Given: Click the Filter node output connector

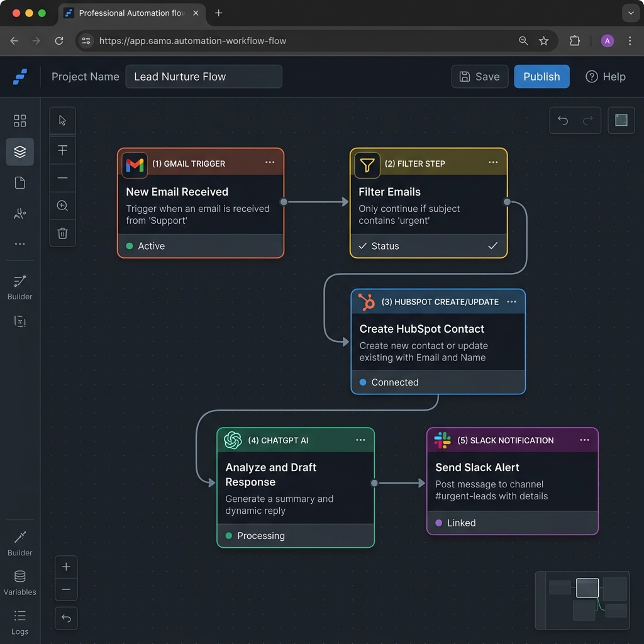Looking at the screenshot, I should point(508,202).
